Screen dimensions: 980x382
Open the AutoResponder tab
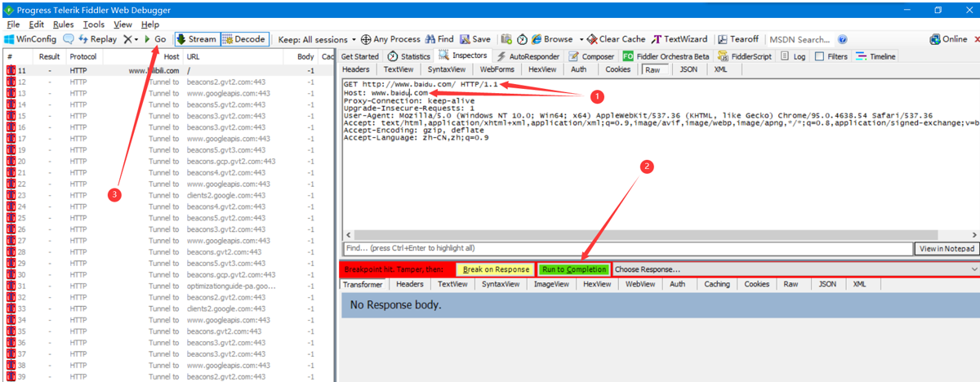tap(528, 56)
